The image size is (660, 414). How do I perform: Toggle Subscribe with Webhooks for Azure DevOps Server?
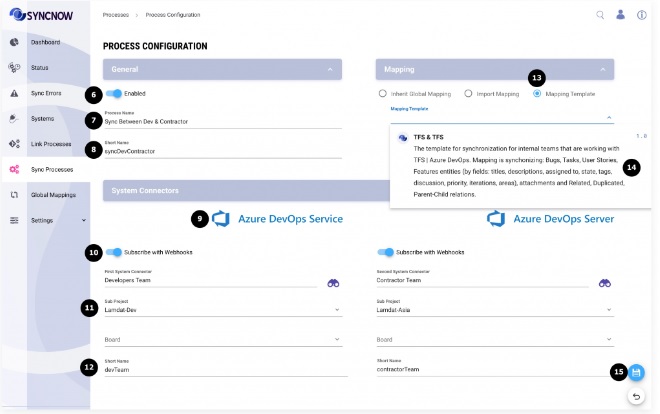click(x=386, y=252)
